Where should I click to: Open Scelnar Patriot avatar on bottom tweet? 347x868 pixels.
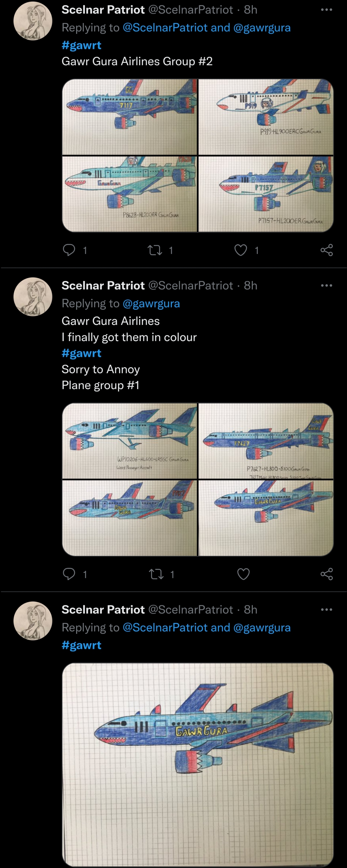click(33, 621)
